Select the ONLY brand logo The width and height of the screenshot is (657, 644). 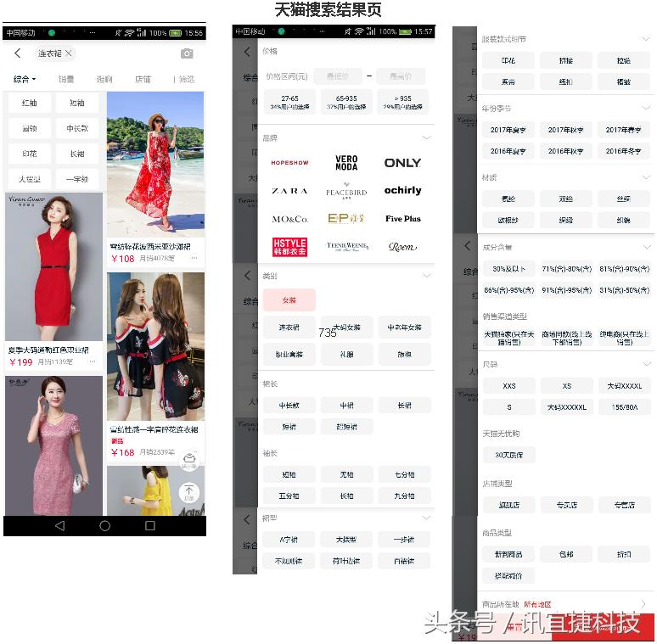pyautogui.click(x=402, y=163)
